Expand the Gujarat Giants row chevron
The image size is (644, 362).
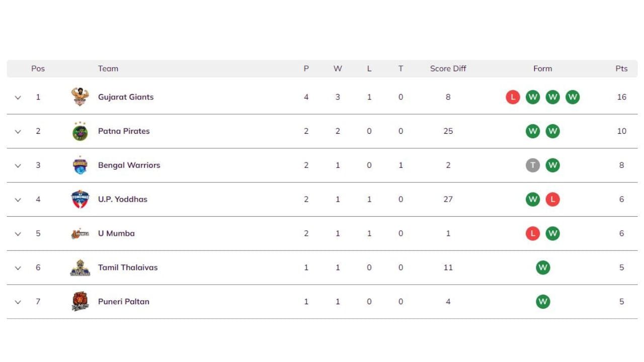tap(18, 98)
